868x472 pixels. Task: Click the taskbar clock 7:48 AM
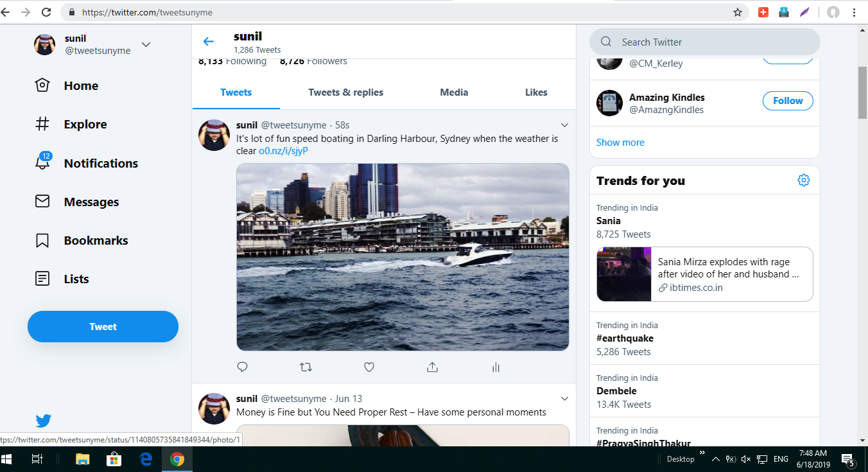tap(813, 459)
